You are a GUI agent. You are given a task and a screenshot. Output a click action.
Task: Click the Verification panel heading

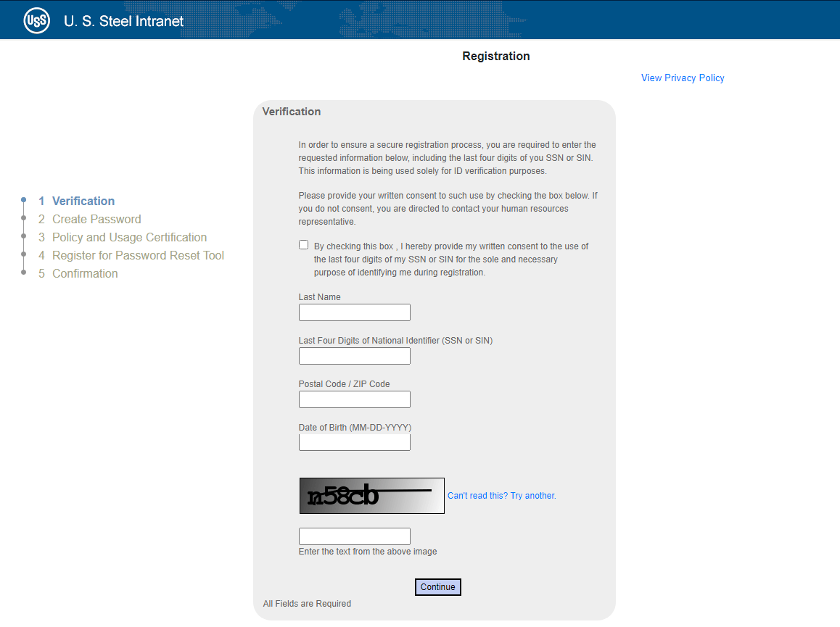pyautogui.click(x=292, y=112)
